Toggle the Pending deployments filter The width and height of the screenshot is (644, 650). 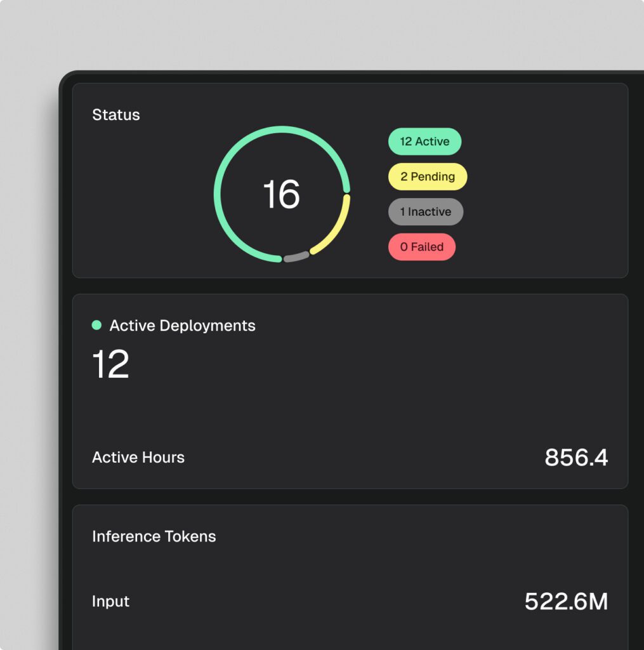click(427, 176)
